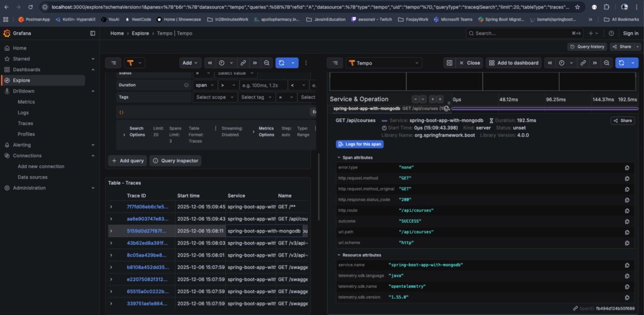The width and height of the screenshot is (644, 315).
Task: Click the zoom out time range icon in left pane
Action: coord(267,63)
